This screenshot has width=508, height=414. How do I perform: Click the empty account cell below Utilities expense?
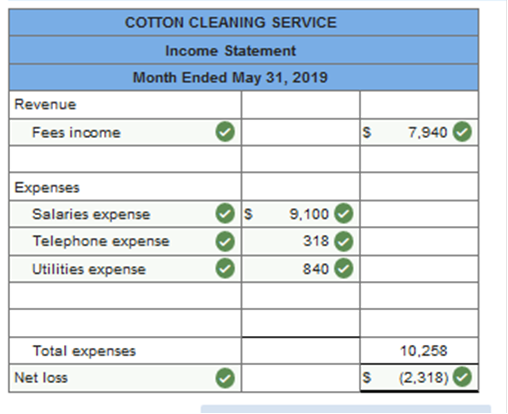click(x=125, y=296)
